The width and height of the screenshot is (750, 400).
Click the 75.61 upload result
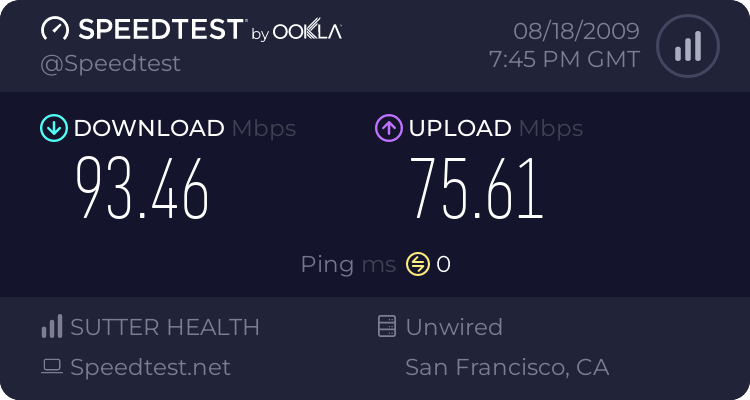pyautogui.click(x=476, y=189)
